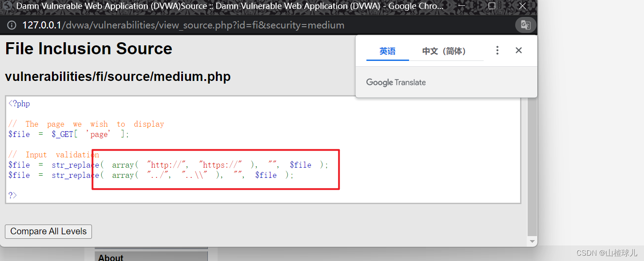Click the scrollbar down arrow
Screen dimensions: 644x261
click(x=532, y=241)
